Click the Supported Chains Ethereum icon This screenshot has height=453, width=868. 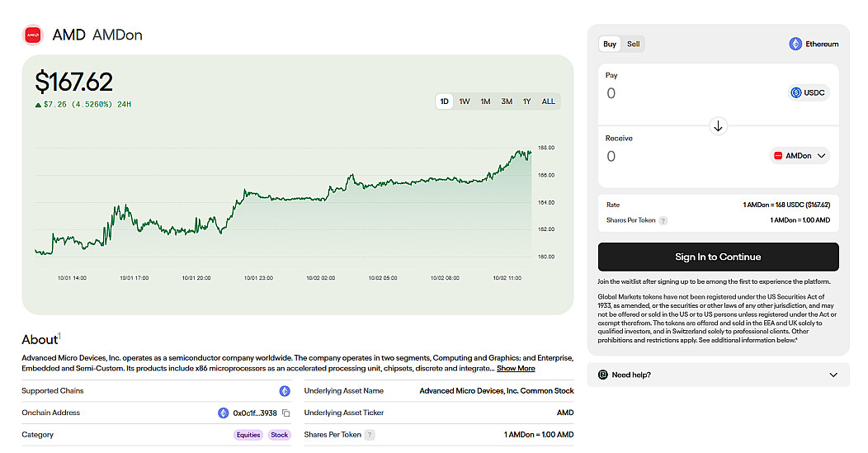pos(285,391)
